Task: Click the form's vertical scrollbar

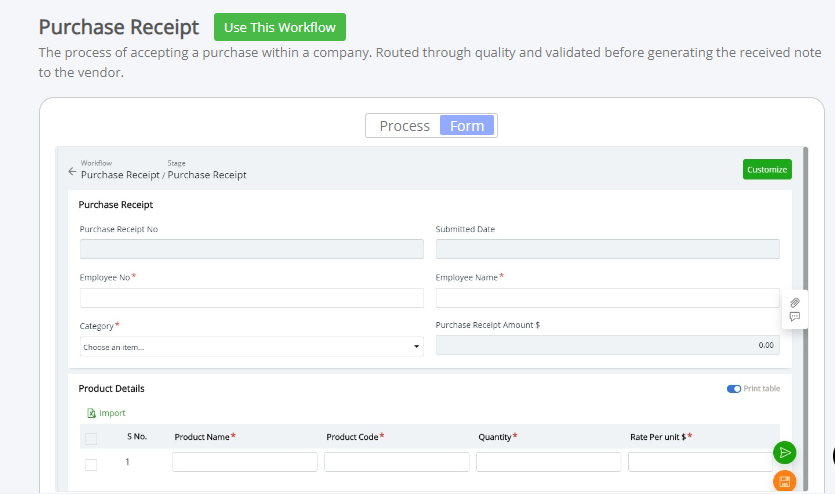Action: 805,318
